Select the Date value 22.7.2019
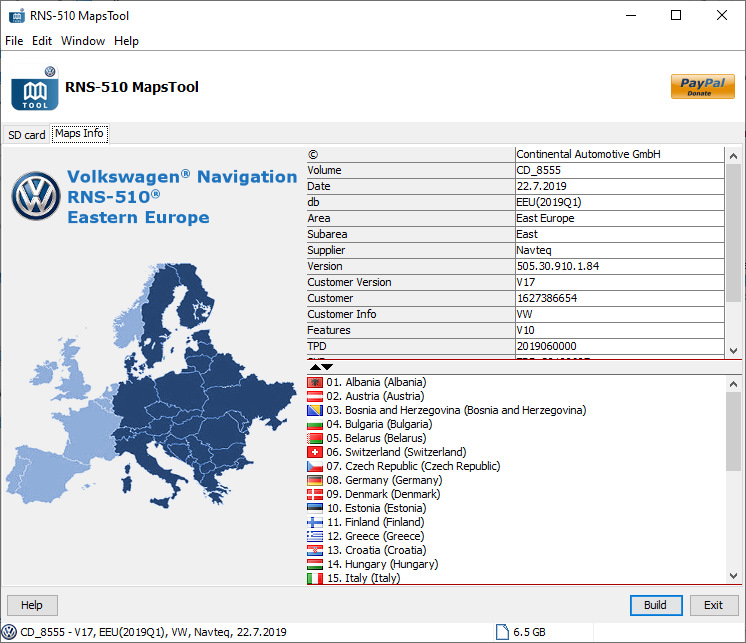 tap(619, 186)
